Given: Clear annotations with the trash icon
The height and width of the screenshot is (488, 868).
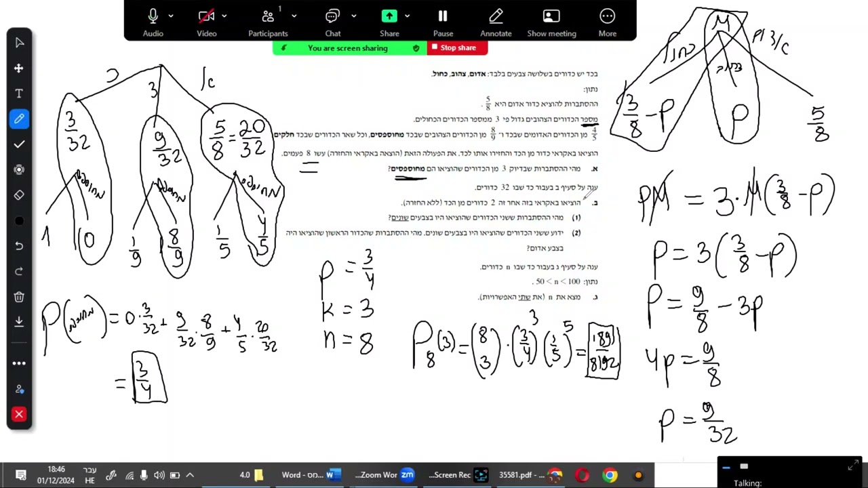Looking at the screenshot, I should point(19,297).
